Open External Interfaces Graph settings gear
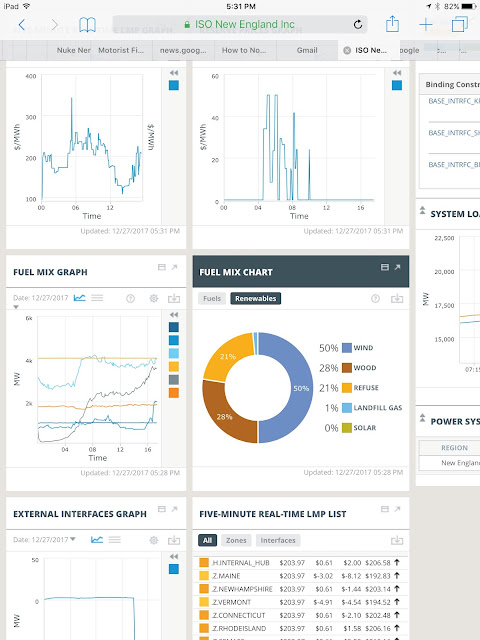Screen dimensions: 480x640 (x=153, y=540)
